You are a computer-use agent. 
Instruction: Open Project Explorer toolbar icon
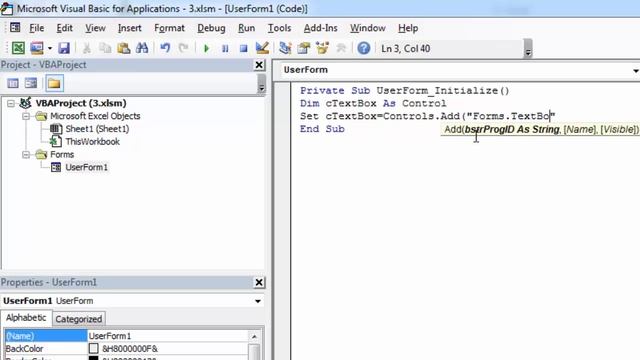(x=285, y=48)
